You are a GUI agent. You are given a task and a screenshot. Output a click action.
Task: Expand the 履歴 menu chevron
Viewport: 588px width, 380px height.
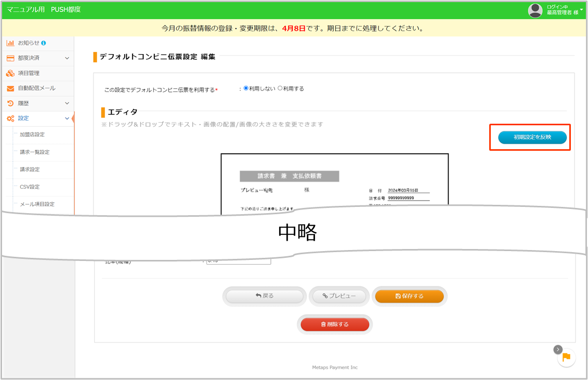[x=67, y=103]
